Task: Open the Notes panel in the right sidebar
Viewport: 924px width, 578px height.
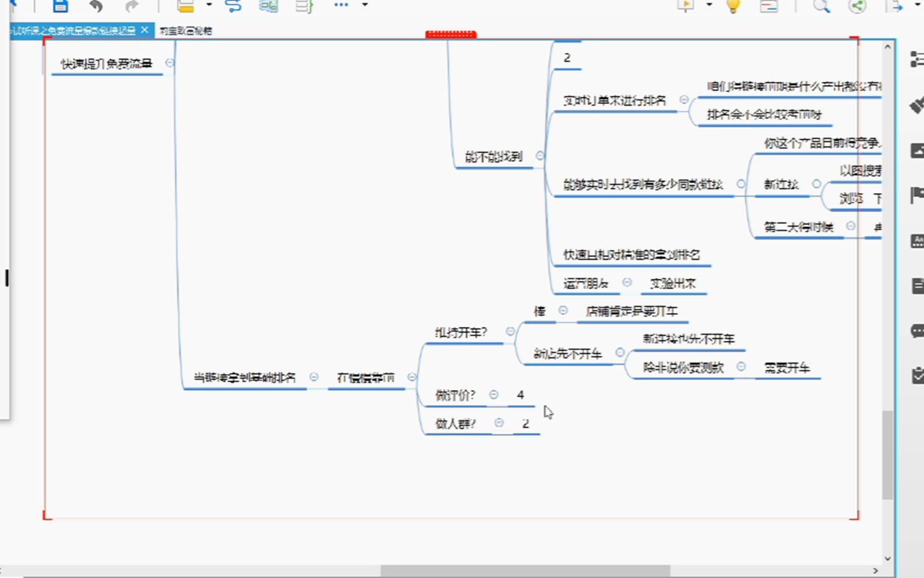Action: coord(917,286)
